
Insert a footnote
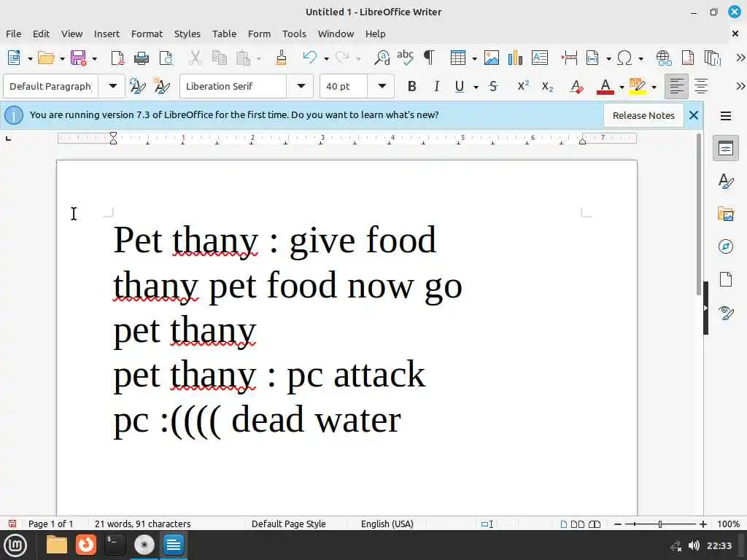click(x=687, y=58)
